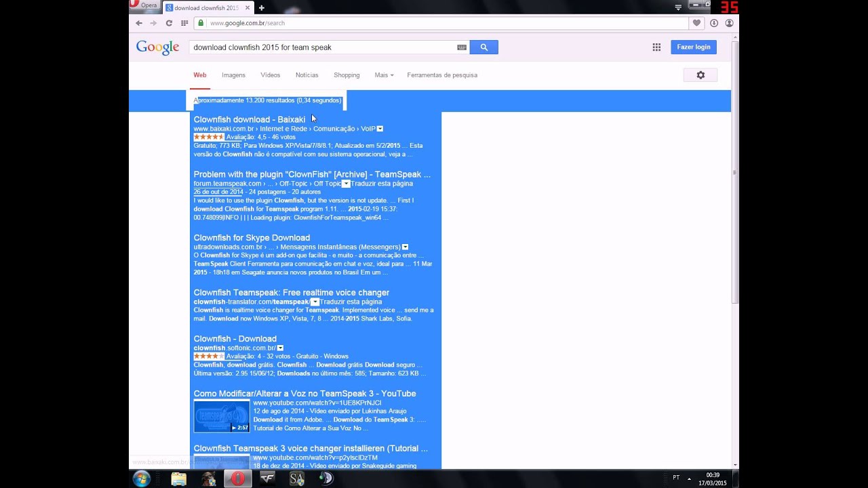Image resolution: width=868 pixels, height=488 pixels.
Task: Open the tab menu icon on the title bar
Action: [x=678, y=7]
